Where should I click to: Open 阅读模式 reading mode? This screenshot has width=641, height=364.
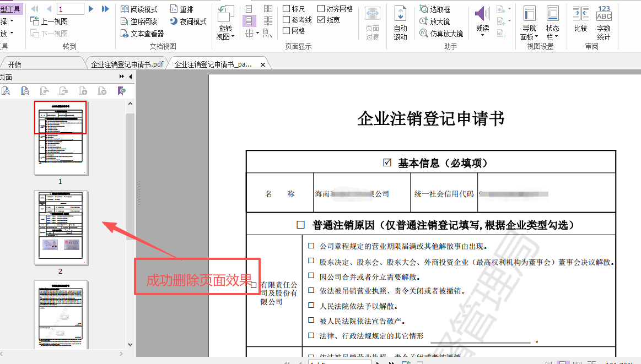coord(139,9)
